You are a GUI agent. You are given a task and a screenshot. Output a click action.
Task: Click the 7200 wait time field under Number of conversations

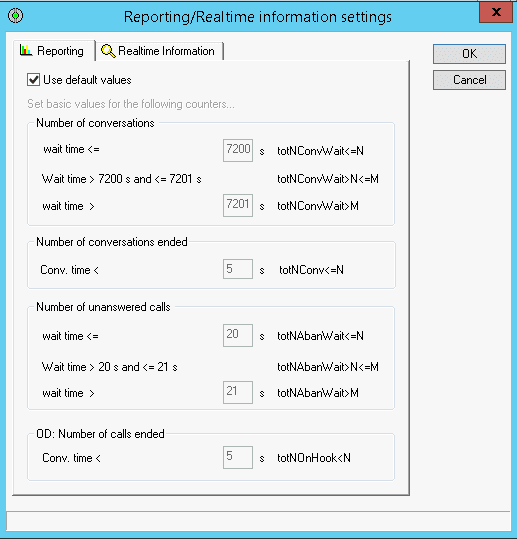click(x=238, y=150)
